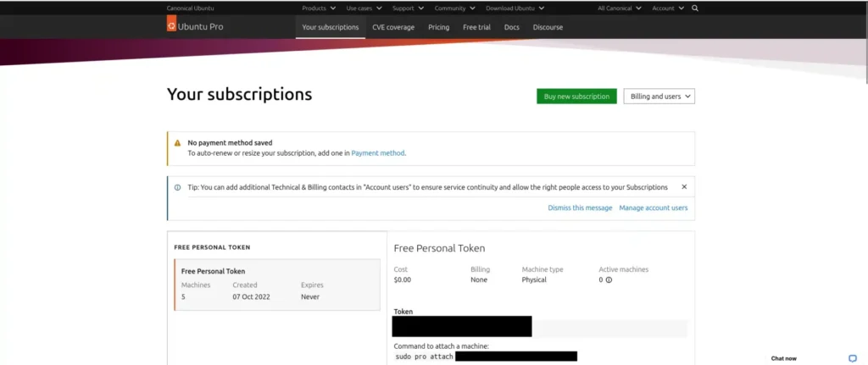The width and height of the screenshot is (868, 365).
Task: Click the Your subscriptions page heading
Action: tap(239, 95)
